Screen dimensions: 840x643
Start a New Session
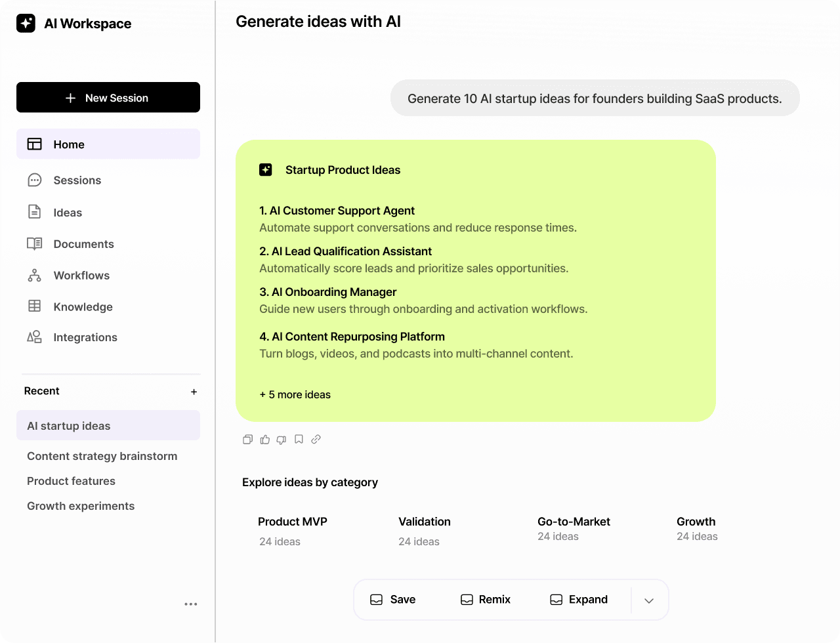[x=108, y=97]
